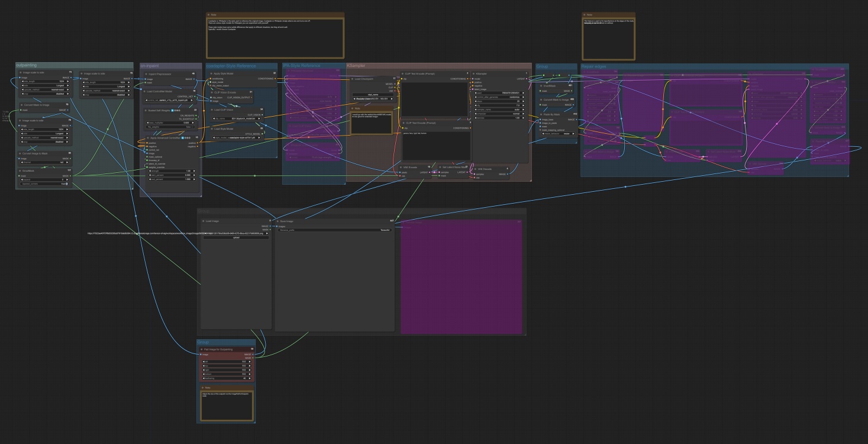The image size is (868, 444).
Task: Open the clip_name dropdown on Load CLIP Vision
Action: pyautogui.click(x=235, y=117)
